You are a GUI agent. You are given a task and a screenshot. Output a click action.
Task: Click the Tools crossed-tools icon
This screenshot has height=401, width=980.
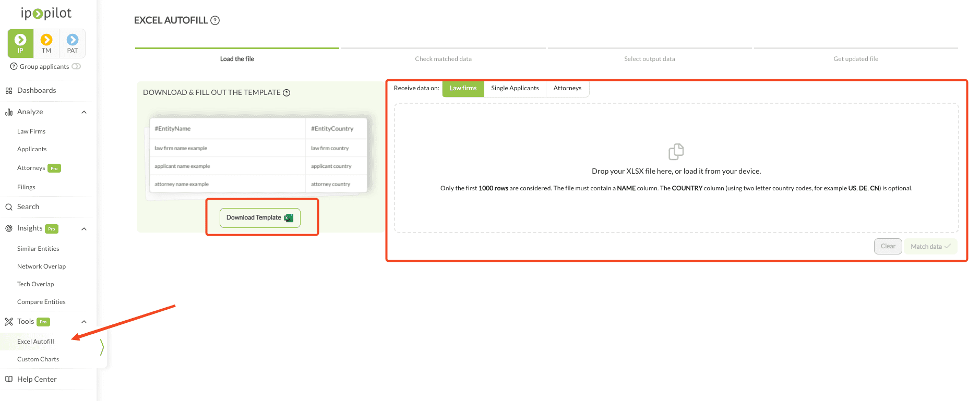[x=9, y=322]
